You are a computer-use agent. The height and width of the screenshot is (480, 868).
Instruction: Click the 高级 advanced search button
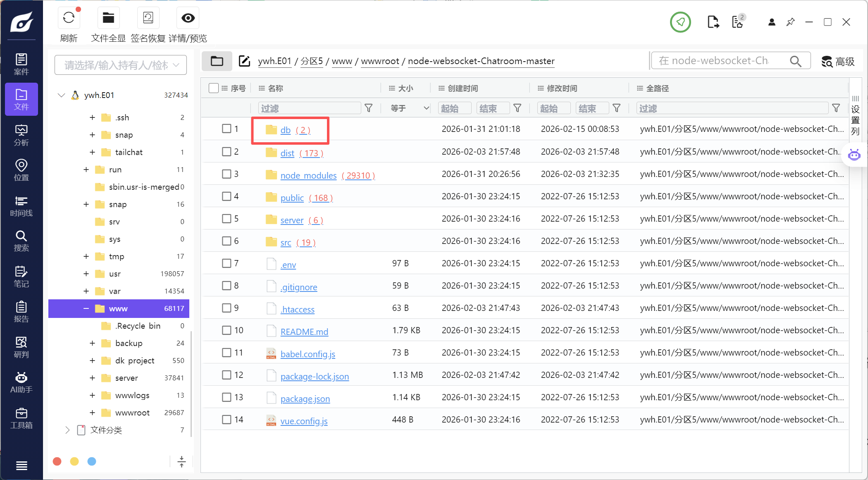838,62
